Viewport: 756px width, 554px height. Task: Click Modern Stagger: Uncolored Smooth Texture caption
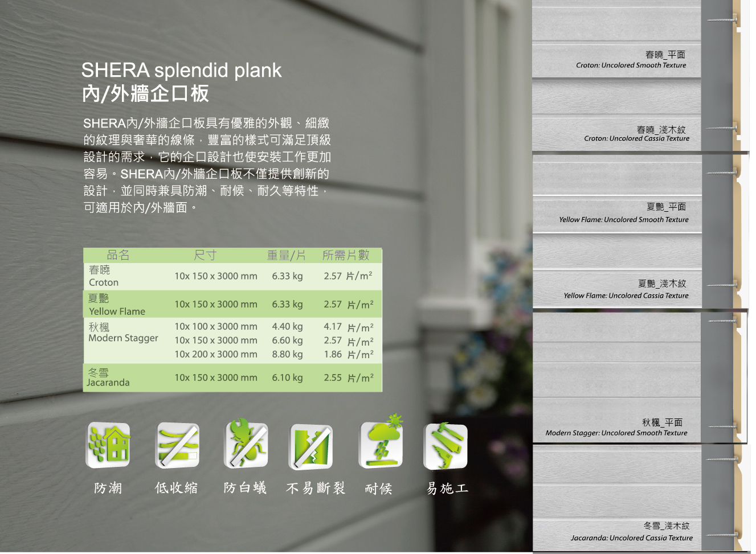click(x=616, y=433)
